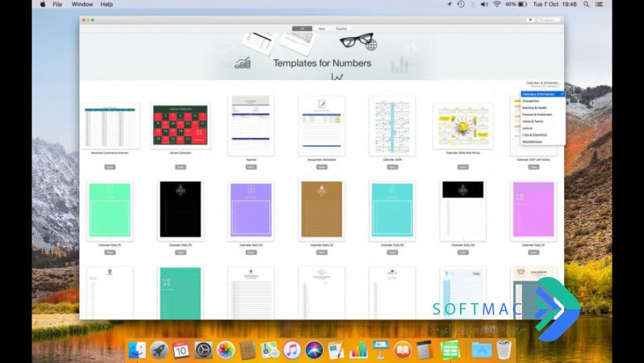
Task: Click Open button under Personal Conference Planner
Action: 109,167
